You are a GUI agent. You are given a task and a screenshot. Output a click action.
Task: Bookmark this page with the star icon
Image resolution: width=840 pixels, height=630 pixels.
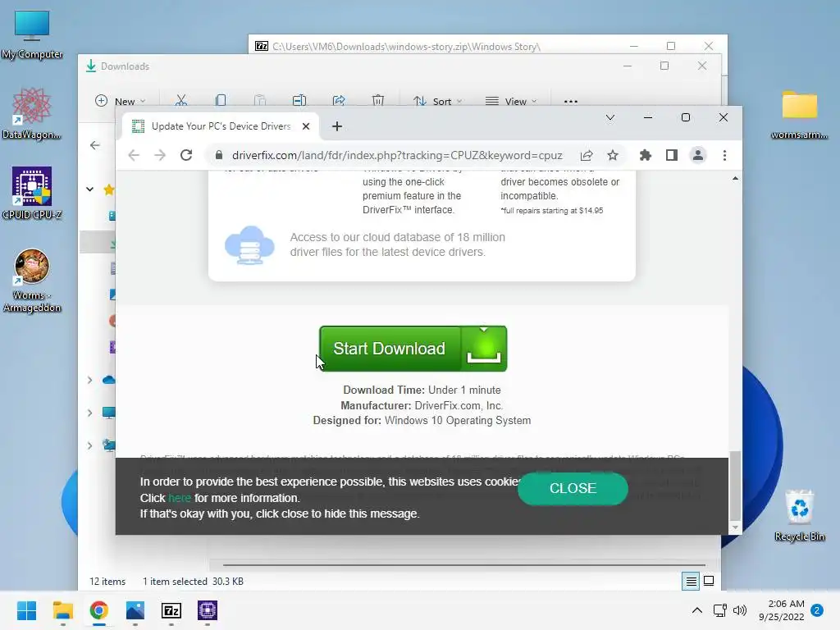tap(613, 155)
